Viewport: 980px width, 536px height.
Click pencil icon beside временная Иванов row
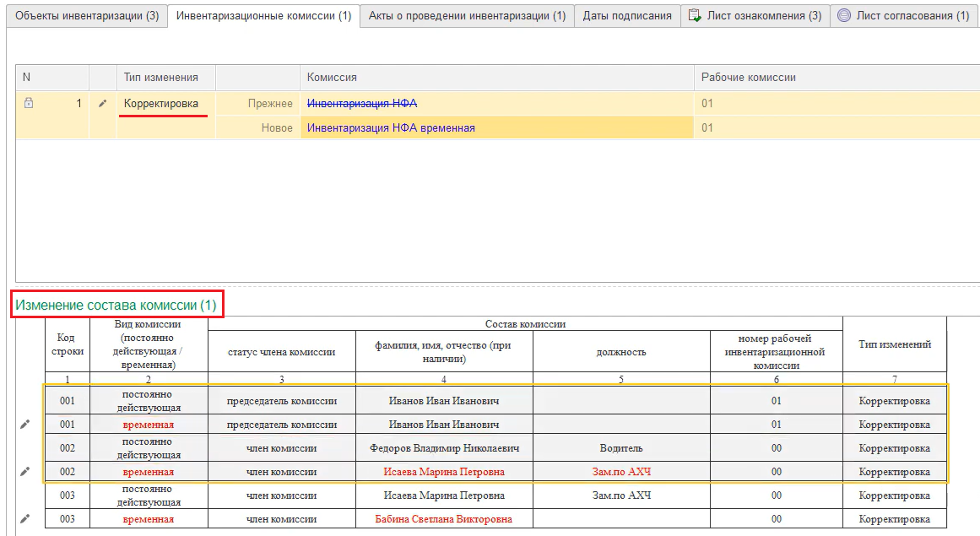25,425
